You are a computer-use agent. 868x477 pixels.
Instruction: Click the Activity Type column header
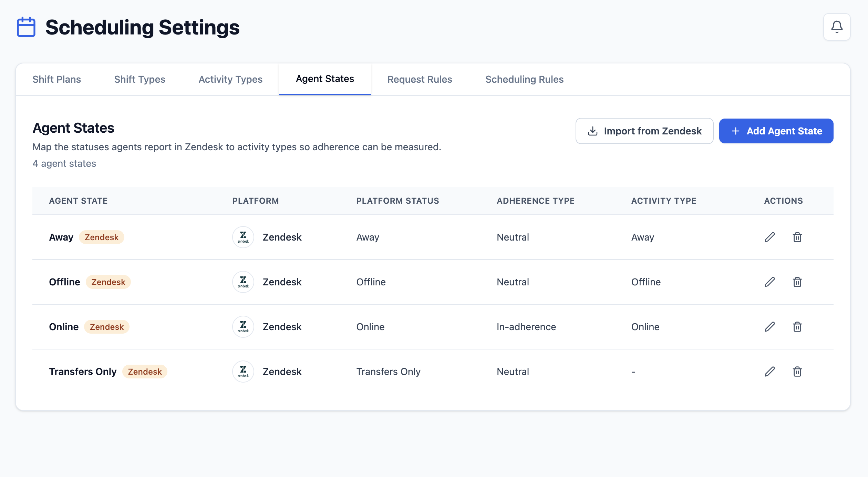(664, 201)
